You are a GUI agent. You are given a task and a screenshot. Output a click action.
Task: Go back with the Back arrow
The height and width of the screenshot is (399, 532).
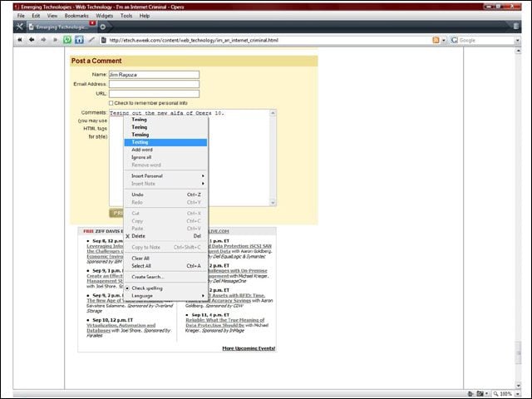coord(32,40)
